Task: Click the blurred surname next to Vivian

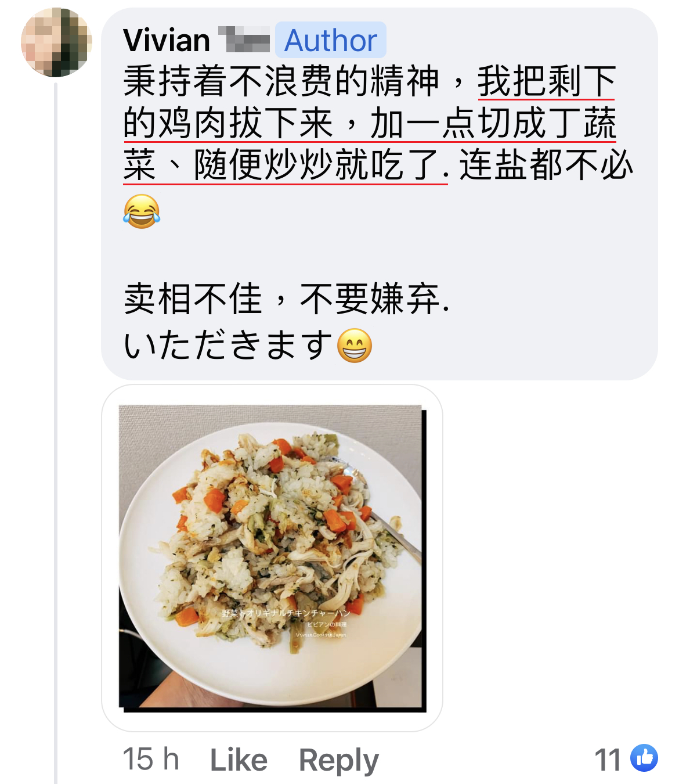Action: coord(244,40)
